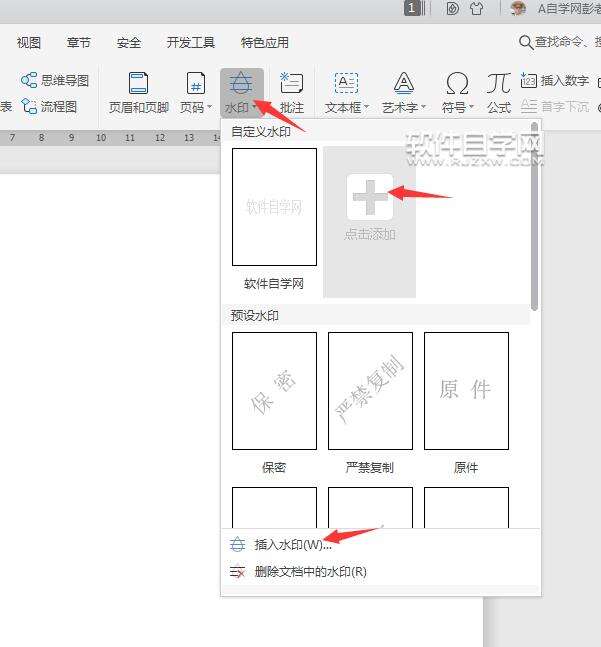601x647 pixels.
Task: Click the 严禁复制 caption text
Action: 370,468
